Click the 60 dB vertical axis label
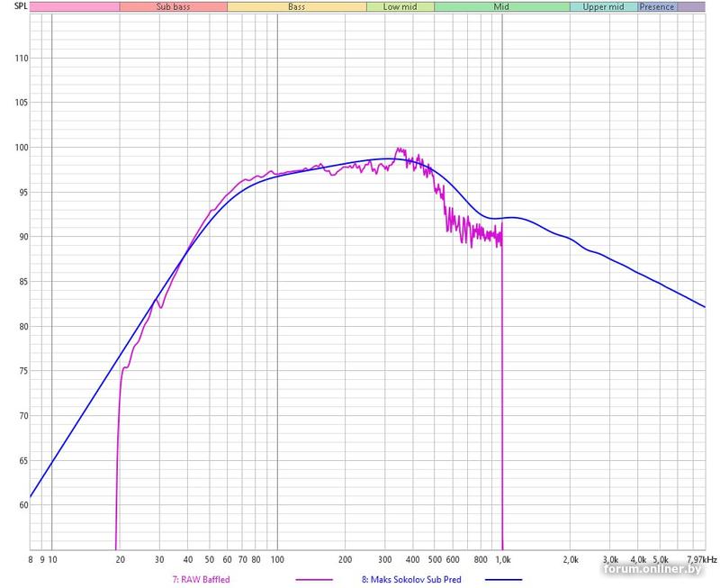720x588 pixels. [21, 505]
